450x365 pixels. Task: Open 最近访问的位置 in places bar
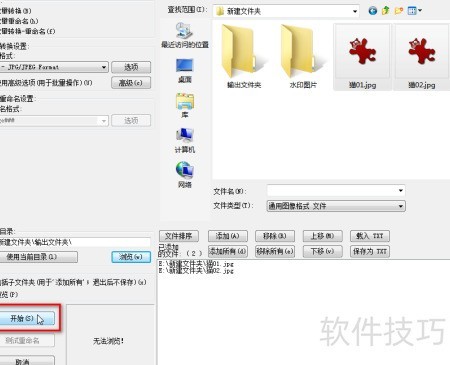pyautogui.click(x=185, y=35)
